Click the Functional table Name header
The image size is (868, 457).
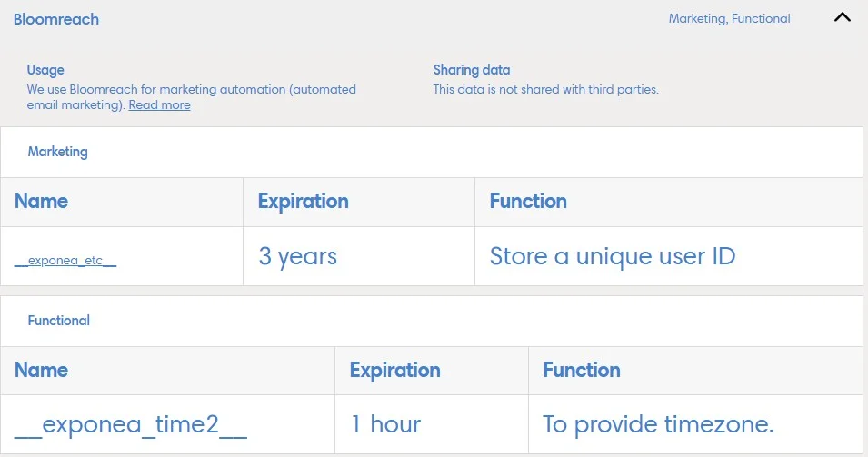pyautogui.click(x=168, y=371)
